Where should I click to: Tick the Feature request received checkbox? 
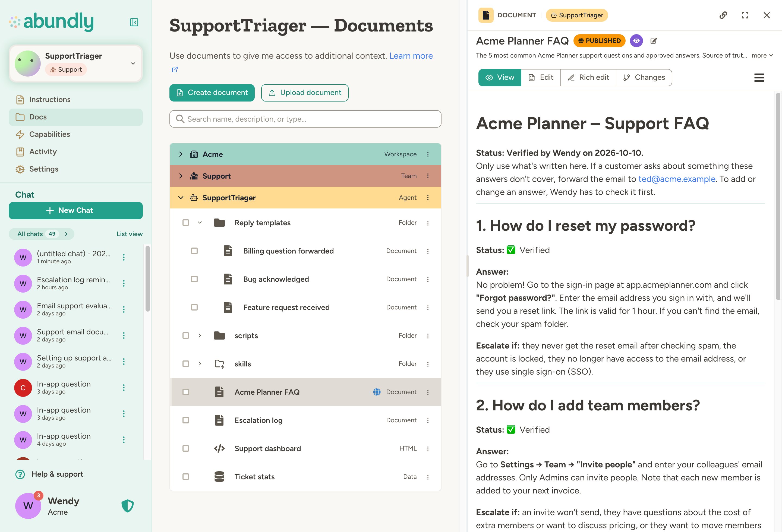pyautogui.click(x=194, y=307)
